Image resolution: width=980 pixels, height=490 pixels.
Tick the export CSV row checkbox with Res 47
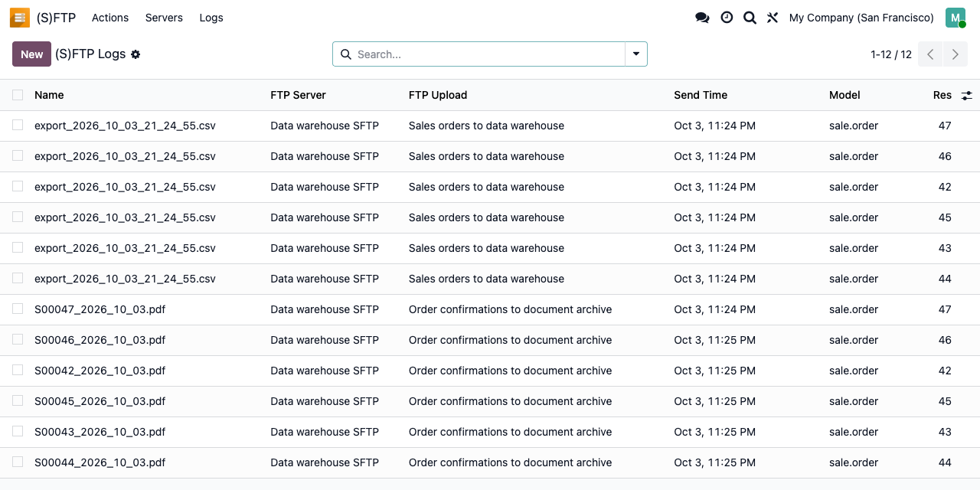18,125
